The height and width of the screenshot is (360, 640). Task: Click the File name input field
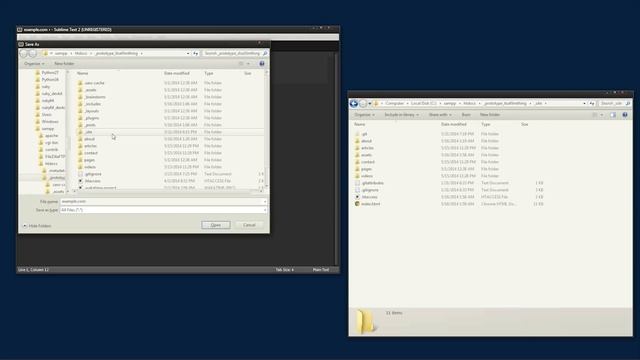tap(161, 202)
